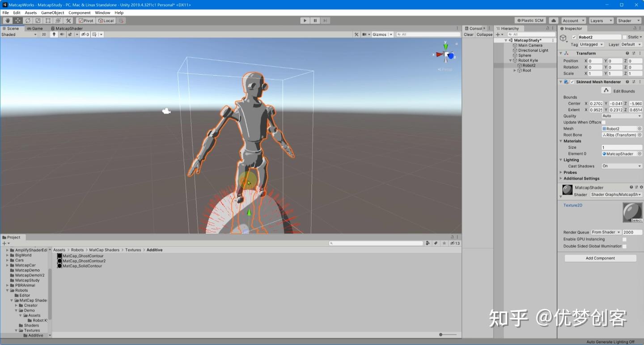Search by label in Project panel
644x345 pixels.
[436, 243]
